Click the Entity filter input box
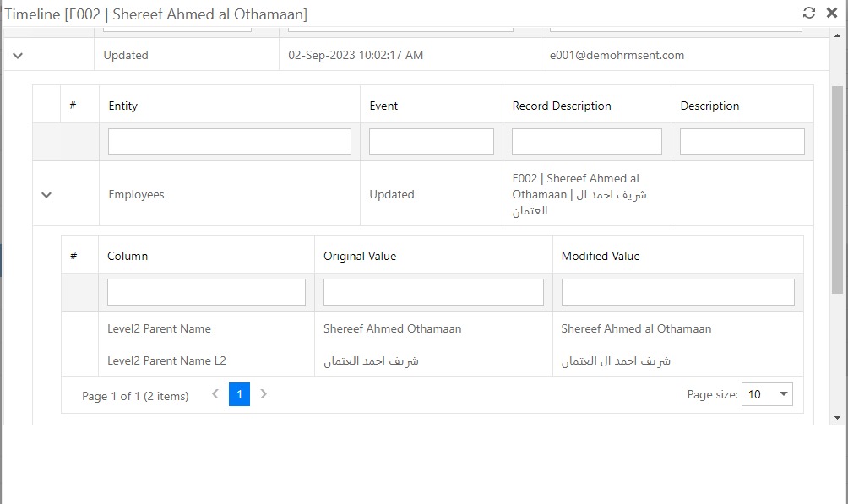Image resolution: width=848 pixels, height=504 pixels. [x=229, y=141]
